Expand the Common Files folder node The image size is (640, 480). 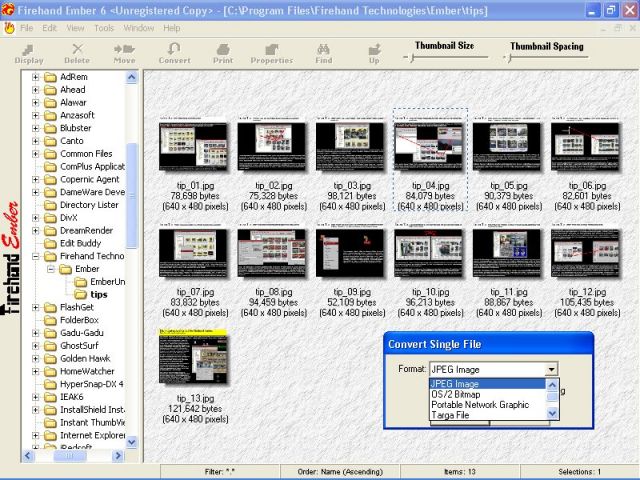(x=36, y=154)
